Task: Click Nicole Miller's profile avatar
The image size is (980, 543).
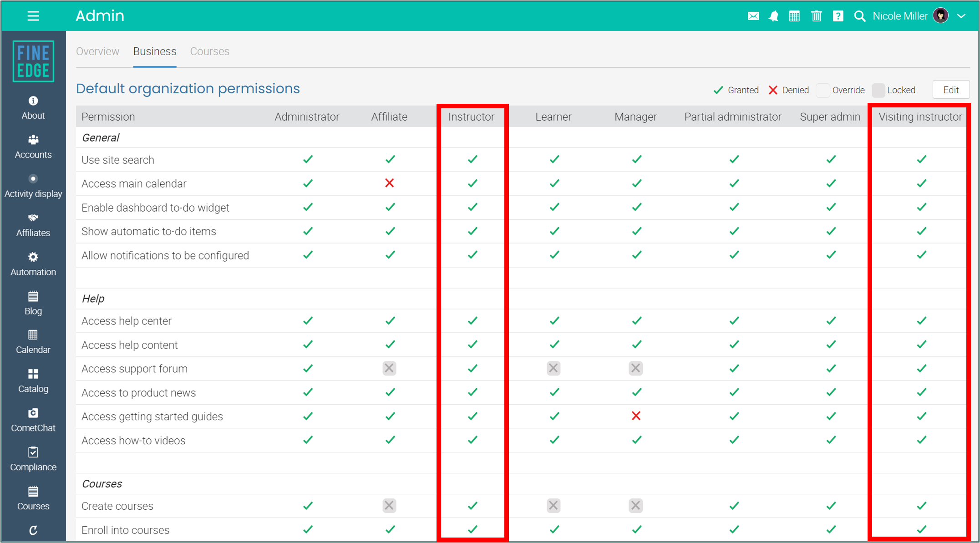Action: coord(940,16)
